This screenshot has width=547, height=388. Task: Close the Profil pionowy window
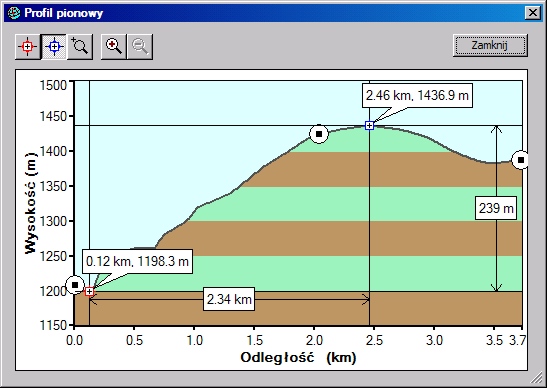(x=533, y=13)
